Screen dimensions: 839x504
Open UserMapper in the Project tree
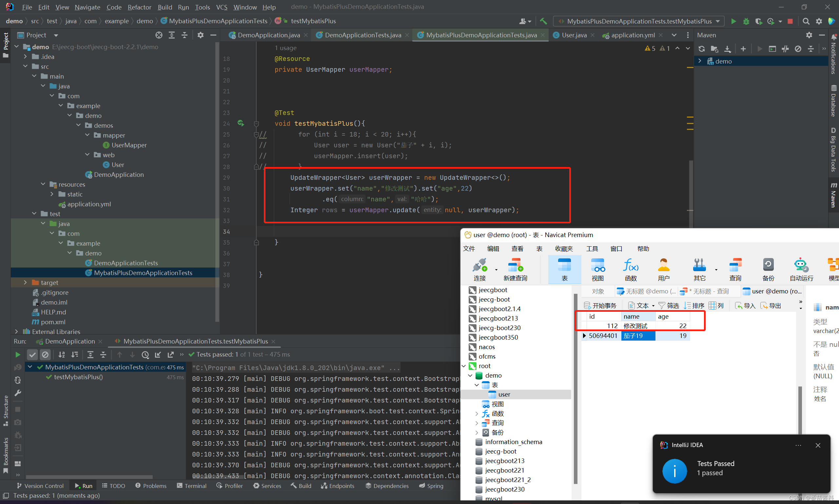[x=129, y=145]
